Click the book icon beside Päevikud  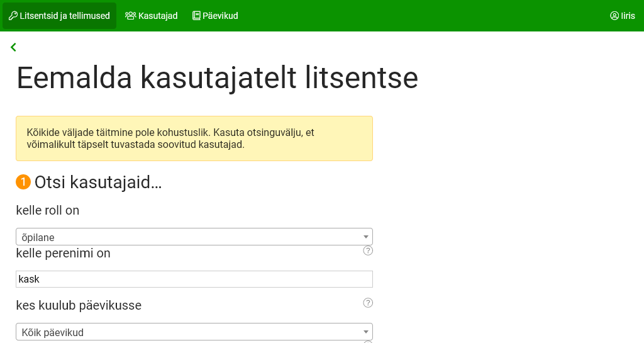click(196, 16)
